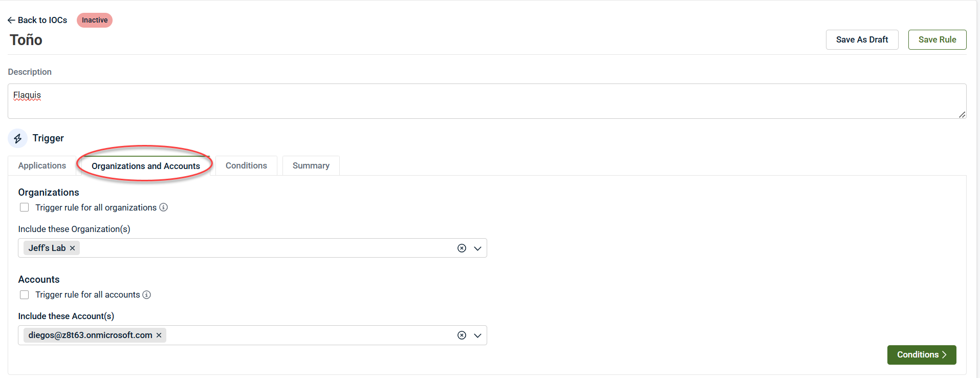Click the lightning bolt Trigger icon

pos(17,138)
